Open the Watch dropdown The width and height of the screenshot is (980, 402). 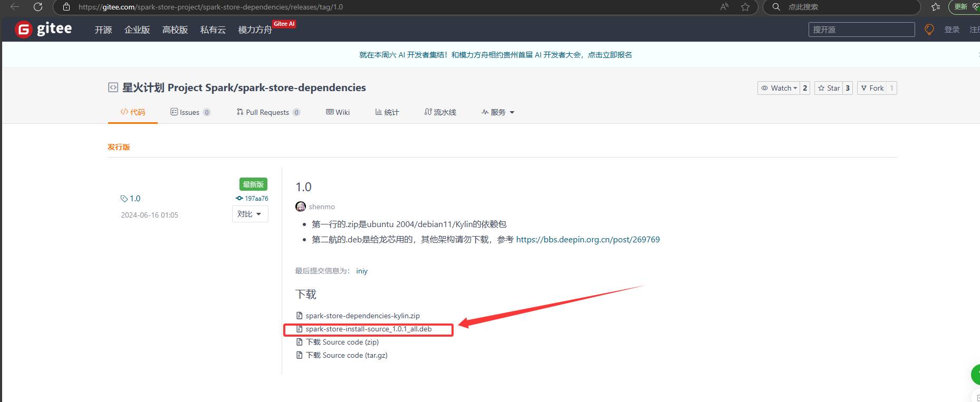[779, 88]
